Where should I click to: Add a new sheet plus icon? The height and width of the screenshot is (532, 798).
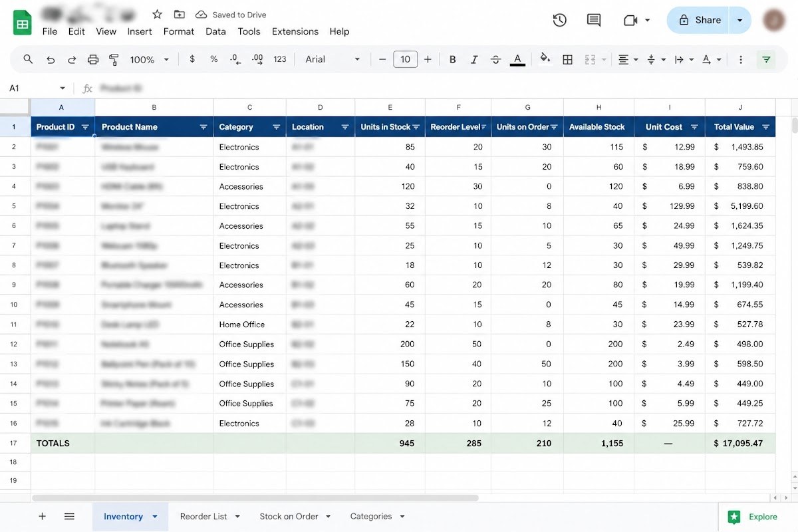click(x=43, y=516)
